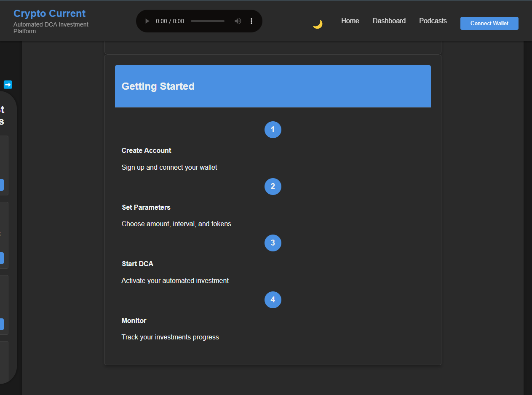Toggle dark mode with the moon icon
Image resolution: width=532 pixels, height=395 pixels.
318,24
